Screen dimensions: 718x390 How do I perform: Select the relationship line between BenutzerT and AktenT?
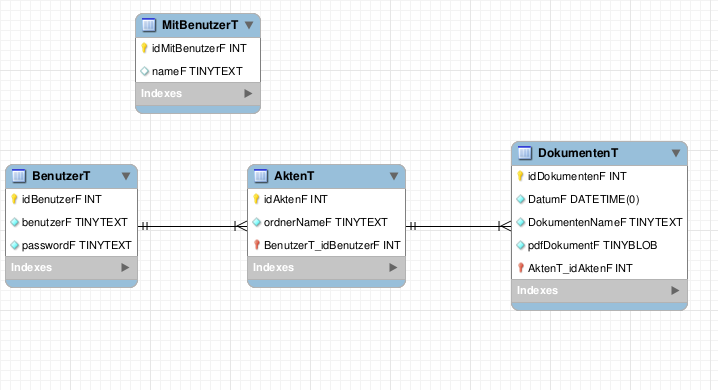192,226
